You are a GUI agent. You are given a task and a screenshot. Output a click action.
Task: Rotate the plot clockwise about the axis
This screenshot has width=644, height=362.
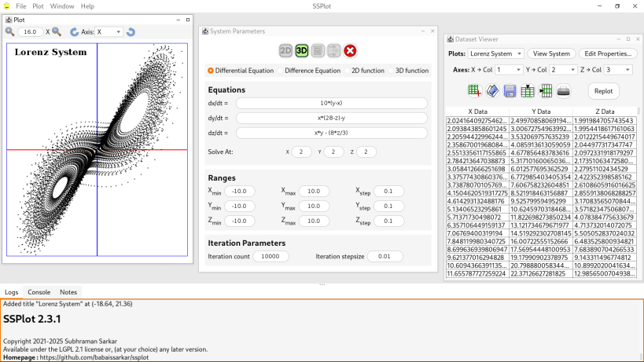click(x=74, y=31)
